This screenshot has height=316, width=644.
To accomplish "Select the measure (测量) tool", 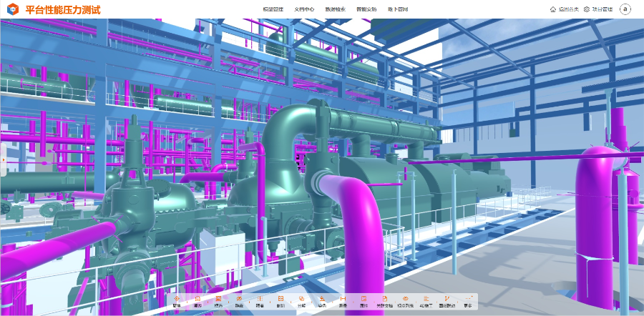I will (x=343, y=300).
